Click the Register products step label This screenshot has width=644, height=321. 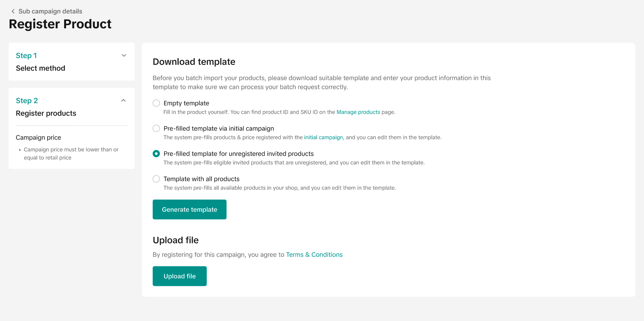pyautogui.click(x=46, y=113)
